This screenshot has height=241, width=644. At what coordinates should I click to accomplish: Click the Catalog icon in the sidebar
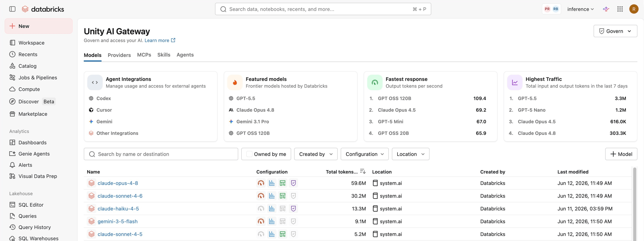click(x=12, y=66)
